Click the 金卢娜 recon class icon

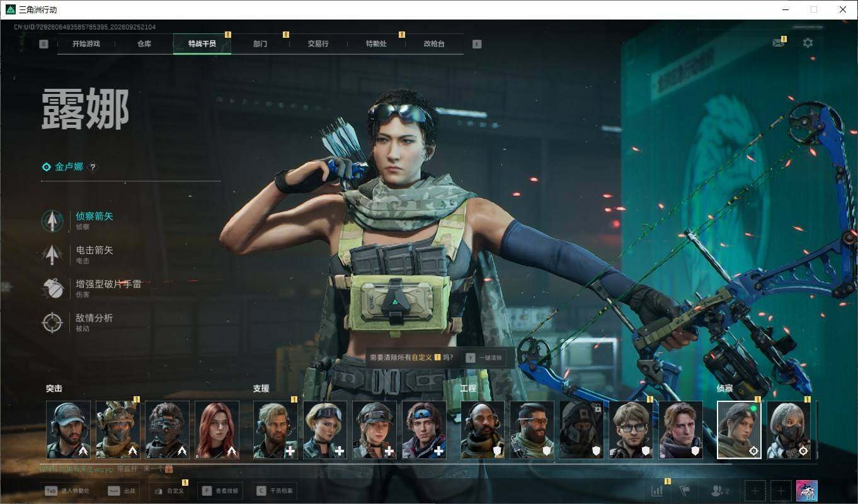pyautogui.click(x=46, y=167)
